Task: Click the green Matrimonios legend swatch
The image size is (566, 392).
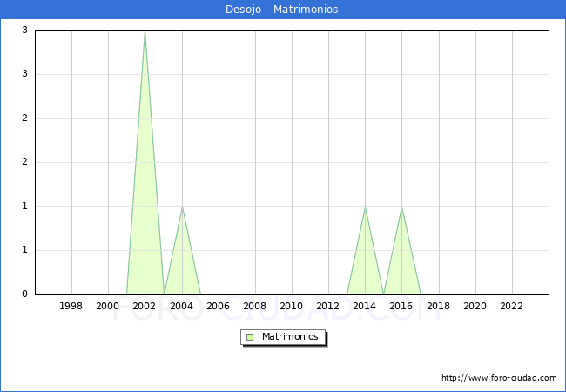Action: pos(250,336)
